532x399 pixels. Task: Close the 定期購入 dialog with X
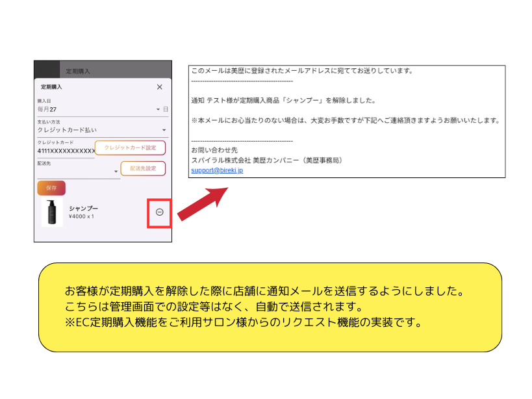pos(159,87)
